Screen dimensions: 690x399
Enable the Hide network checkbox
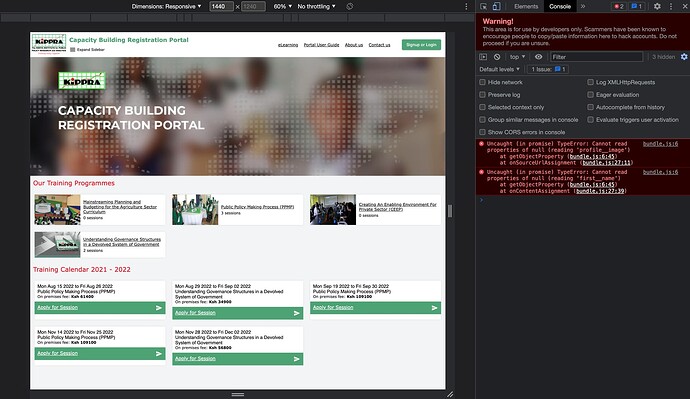(x=482, y=82)
